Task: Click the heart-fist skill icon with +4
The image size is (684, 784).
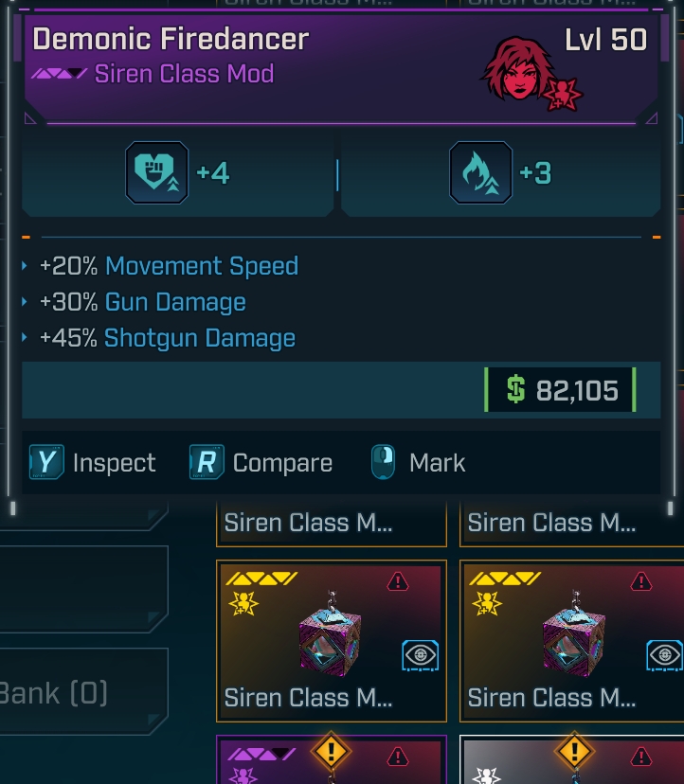Action: [156, 173]
